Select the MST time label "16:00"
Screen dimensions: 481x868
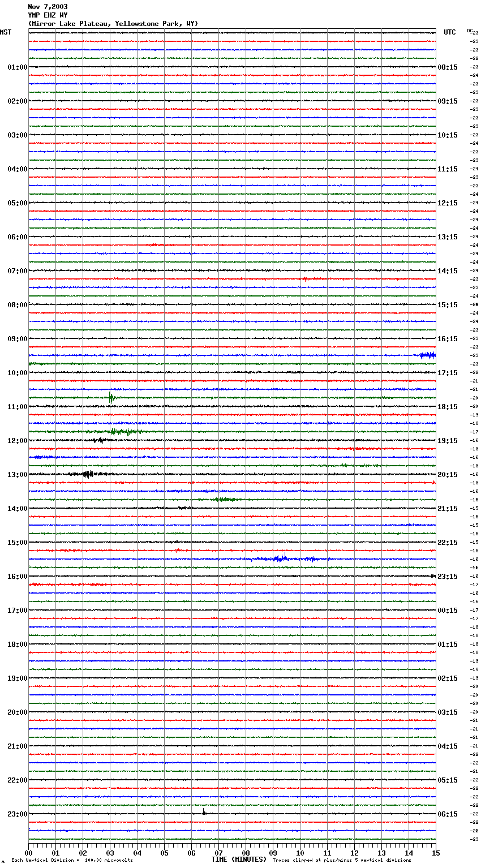[x=18, y=577]
